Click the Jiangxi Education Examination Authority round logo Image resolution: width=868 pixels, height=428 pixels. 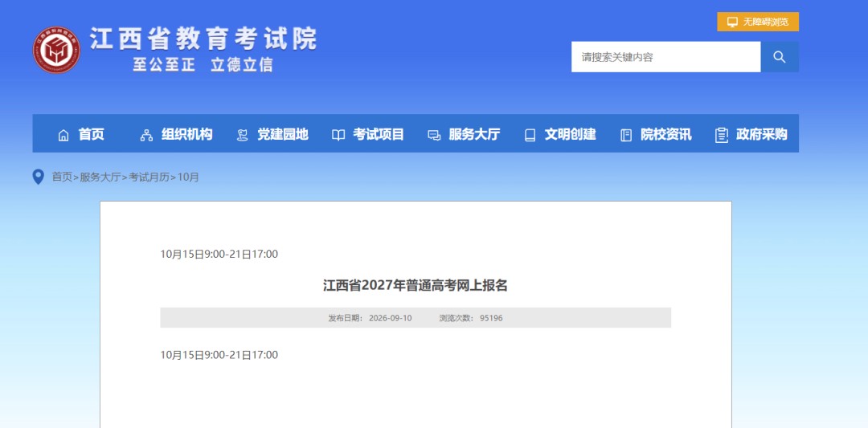pyautogui.click(x=56, y=51)
